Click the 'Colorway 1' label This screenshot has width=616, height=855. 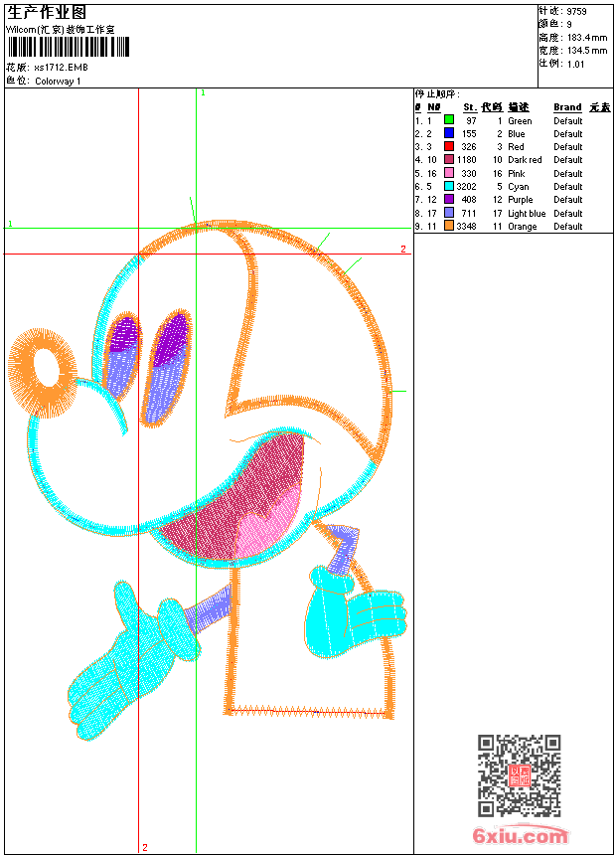tap(58, 82)
